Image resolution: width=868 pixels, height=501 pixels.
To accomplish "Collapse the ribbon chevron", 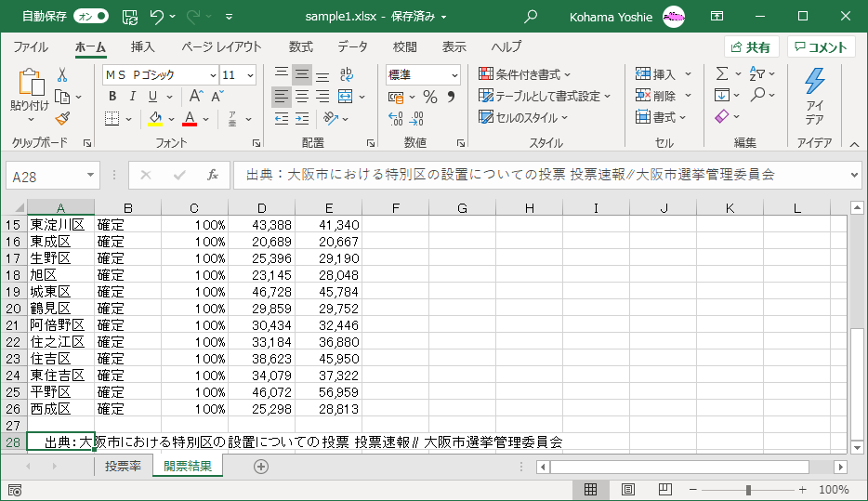I will (854, 144).
